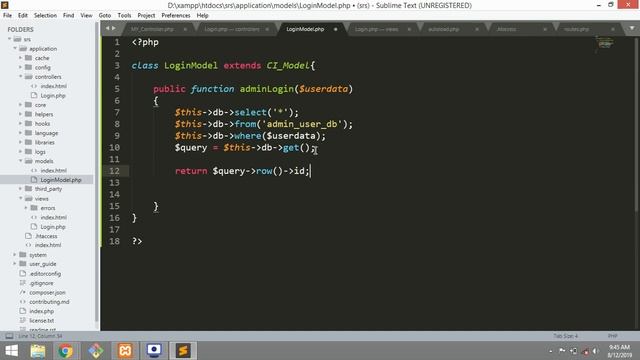This screenshot has width=640, height=360.
Task: Open XAMPP control panel taskbar icon
Action: (125, 351)
